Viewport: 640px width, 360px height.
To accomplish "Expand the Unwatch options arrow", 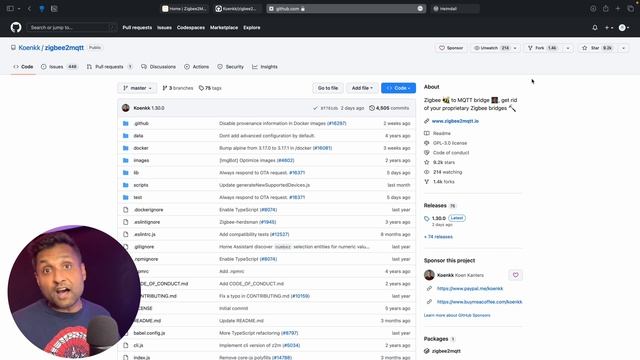I will point(516,48).
